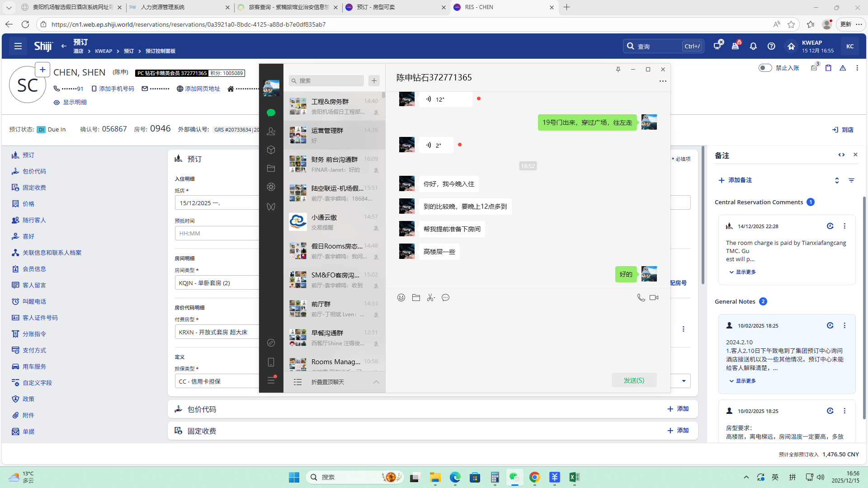Open the Shiji help question mark icon
This screenshot has width=868, height=488.
771,46
